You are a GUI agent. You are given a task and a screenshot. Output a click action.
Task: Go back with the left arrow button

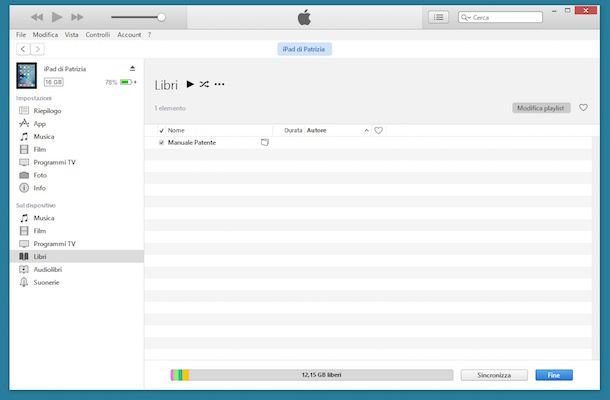coord(23,49)
